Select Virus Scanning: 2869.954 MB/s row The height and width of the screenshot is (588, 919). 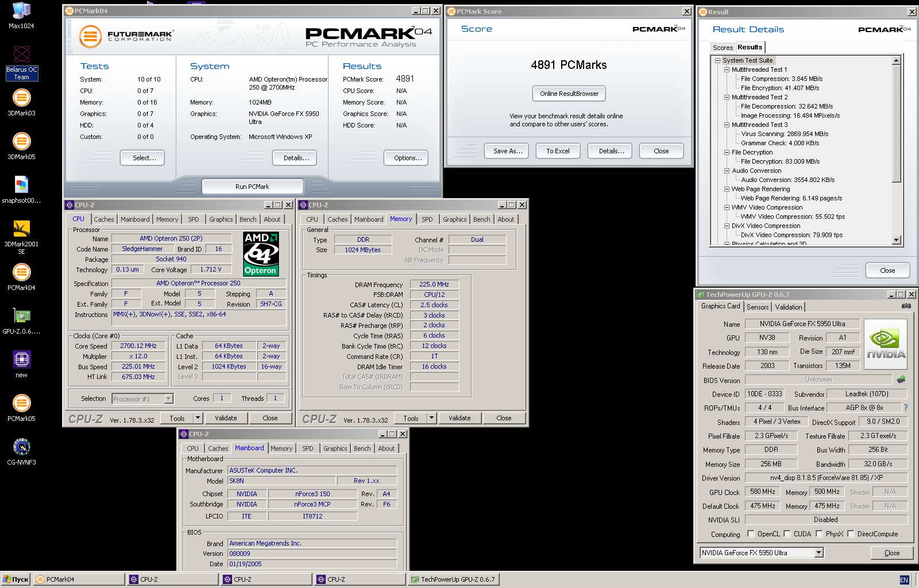pyautogui.click(x=784, y=134)
